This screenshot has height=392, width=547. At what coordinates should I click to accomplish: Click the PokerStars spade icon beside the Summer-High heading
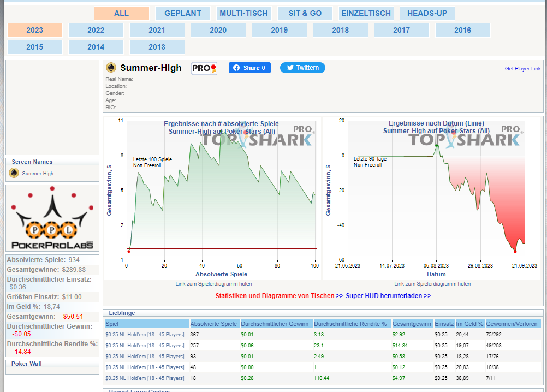pyautogui.click(x=111, y=67)
